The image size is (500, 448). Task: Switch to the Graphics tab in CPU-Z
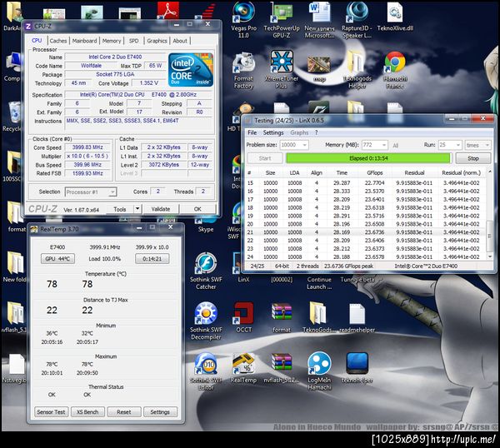(157, 41)
